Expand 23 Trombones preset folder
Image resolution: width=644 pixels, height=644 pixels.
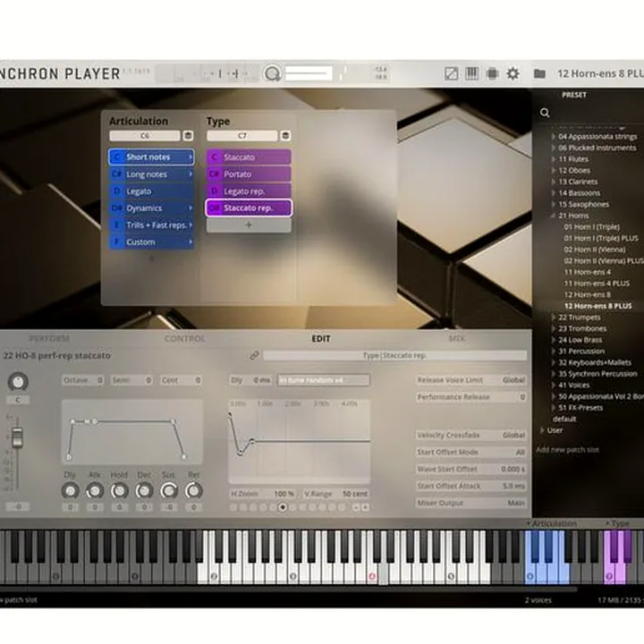554,328
